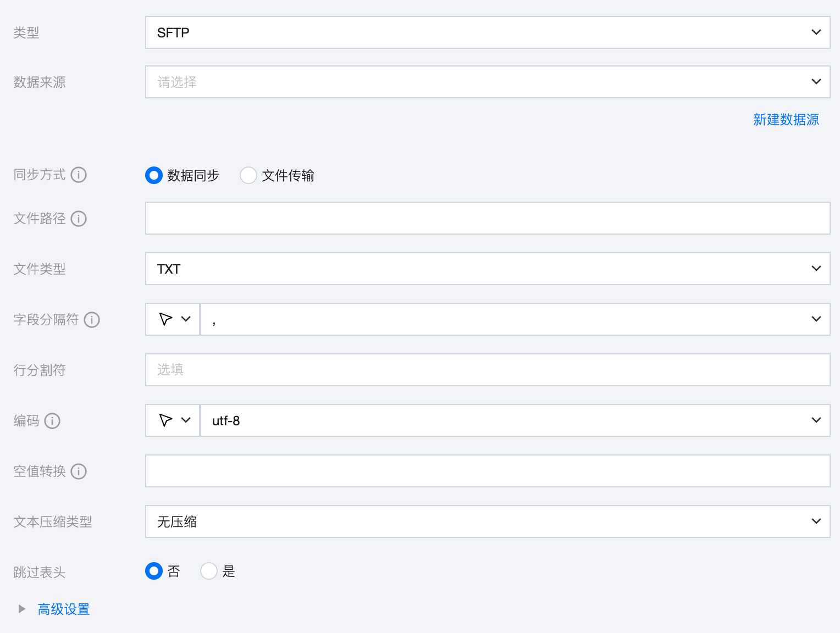Click info icon beside 文件路径 label
Image resolution: width=840 pixels, height=633 pixels.
(x=79, y=219)
